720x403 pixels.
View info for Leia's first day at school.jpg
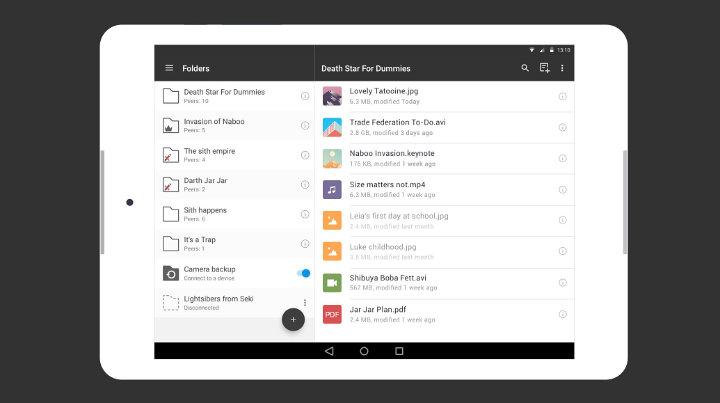562,220
